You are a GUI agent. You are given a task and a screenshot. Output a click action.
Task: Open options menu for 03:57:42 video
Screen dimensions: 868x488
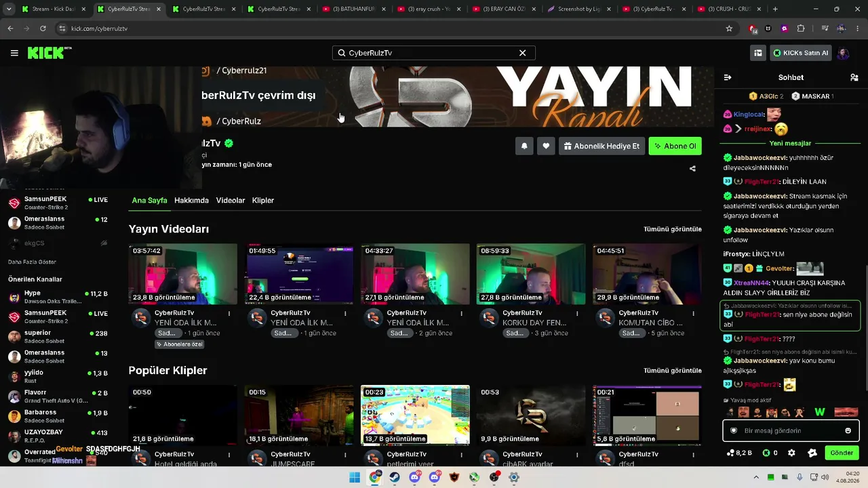tap(229, 314)
